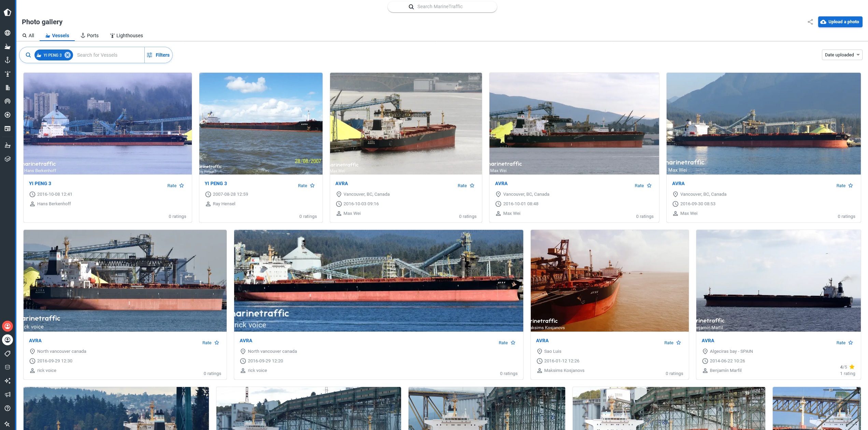Open YI PENG 3 link dated 2007-08-28
This screenshot has height=430, width=868.
(216, 183)
